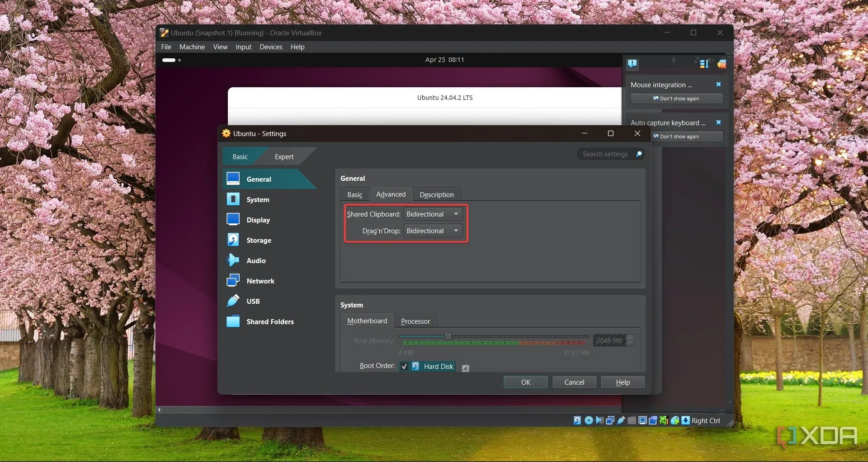This screenshot has width=868, height=462.
Task: Open the Help menu in VirtualBox menu bar
Action: (x=297, y=47)
